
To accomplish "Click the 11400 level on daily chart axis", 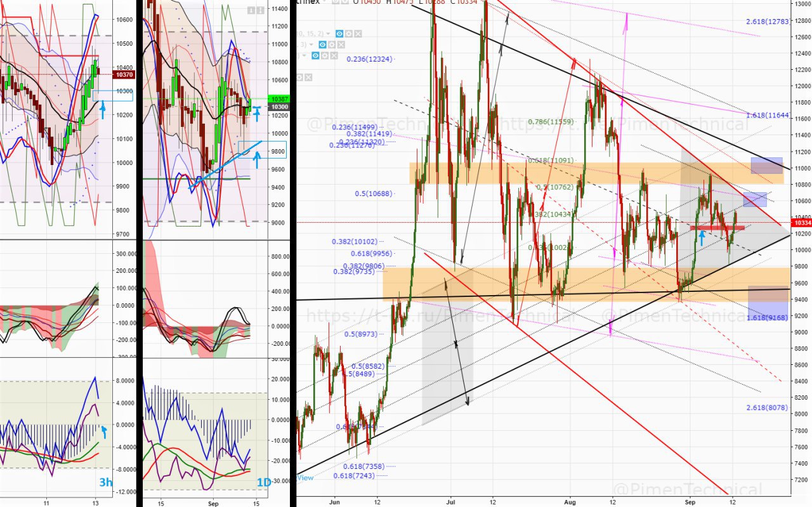I will click(280, 9).
